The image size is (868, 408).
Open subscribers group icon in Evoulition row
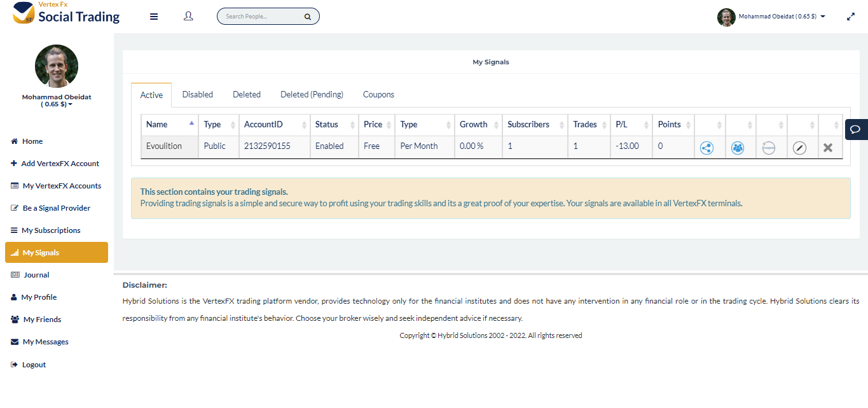[738, 148]
